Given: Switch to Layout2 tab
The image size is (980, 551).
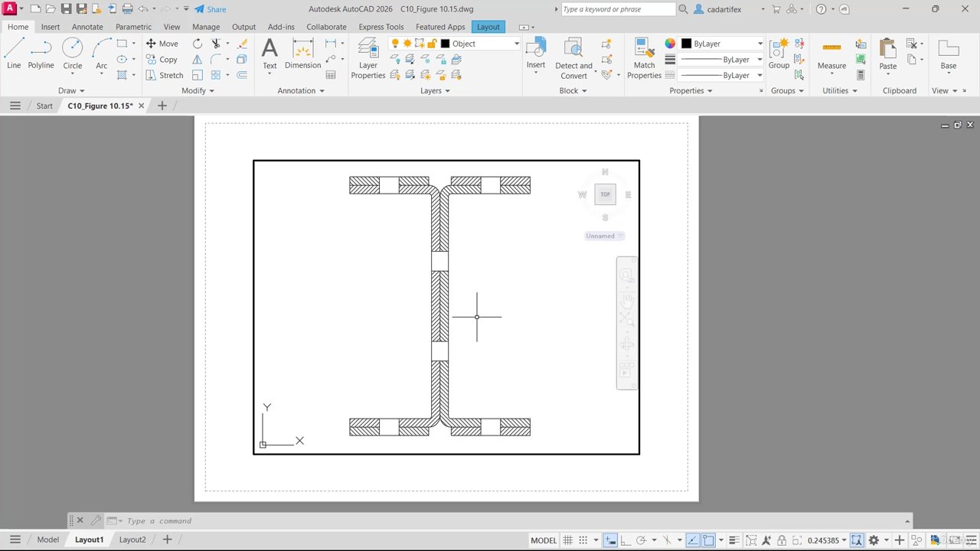Looking at the screenshot, I should (x=132, y=540).
